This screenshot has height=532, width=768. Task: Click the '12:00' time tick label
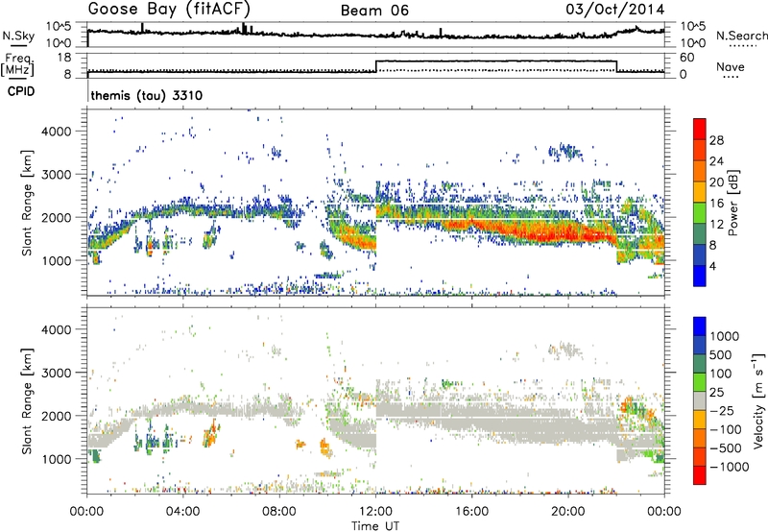[x=375, y=512]
